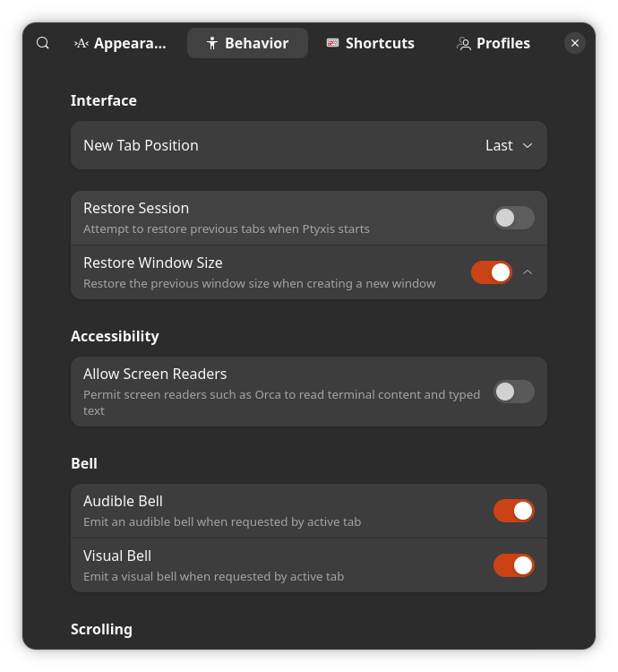Click the Profiles person icon
Viewport: 618px width, 672px height.
(x=464, y=43)
